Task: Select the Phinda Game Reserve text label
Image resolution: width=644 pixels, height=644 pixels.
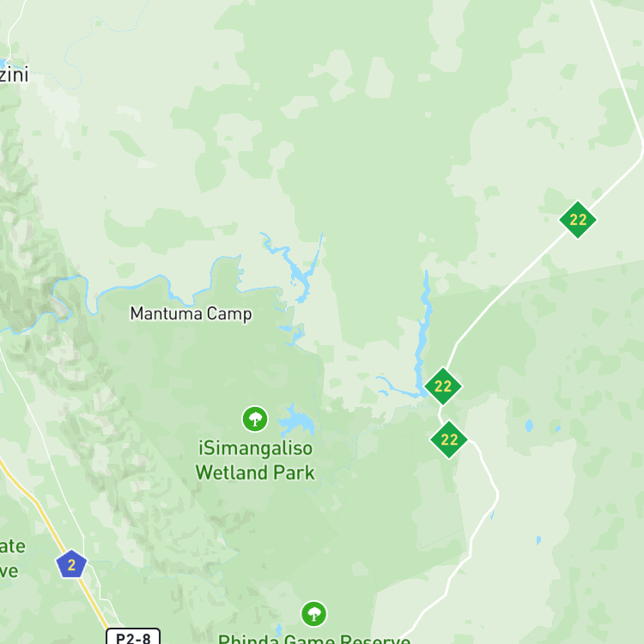Action: tap(314, 639)
